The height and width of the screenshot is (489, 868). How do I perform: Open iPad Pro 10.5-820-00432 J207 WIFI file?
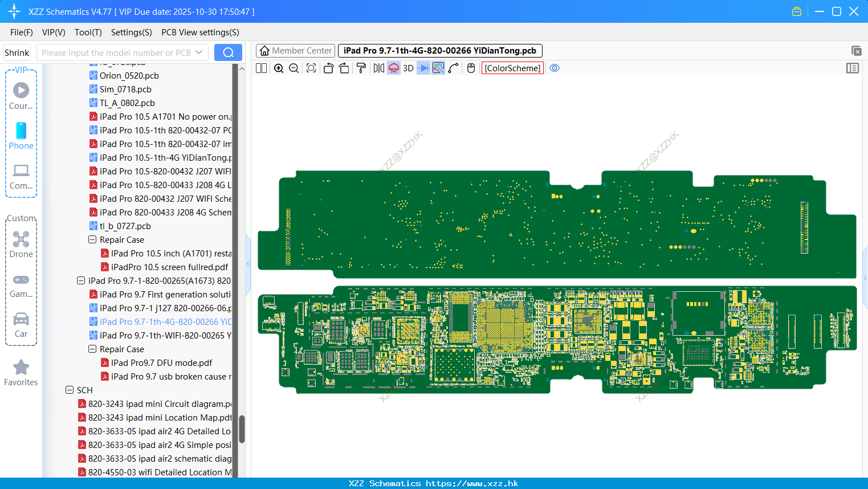coord(160,172)
